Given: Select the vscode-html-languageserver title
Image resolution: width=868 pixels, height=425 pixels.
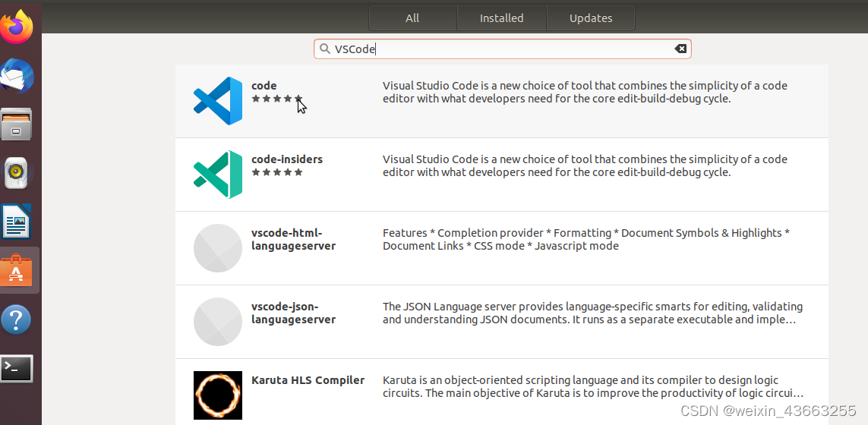Looking at the screenshot, I should pyautogui.click(x=293, y=239).
